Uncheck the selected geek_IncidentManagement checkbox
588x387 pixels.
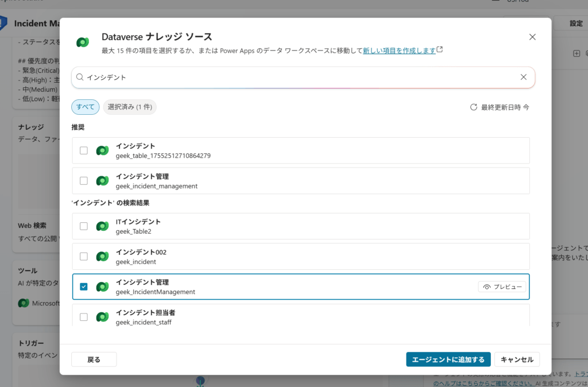84,287
